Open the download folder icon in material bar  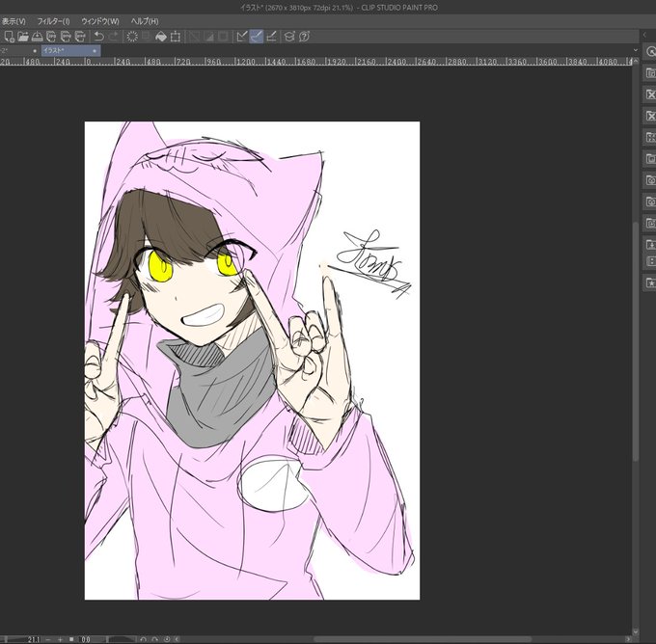pyautogui.click(x=650, y=244)
